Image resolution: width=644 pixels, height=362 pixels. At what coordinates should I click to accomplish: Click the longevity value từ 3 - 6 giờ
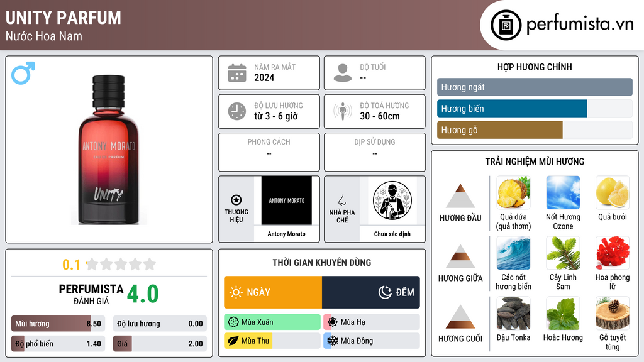point(276,116)
